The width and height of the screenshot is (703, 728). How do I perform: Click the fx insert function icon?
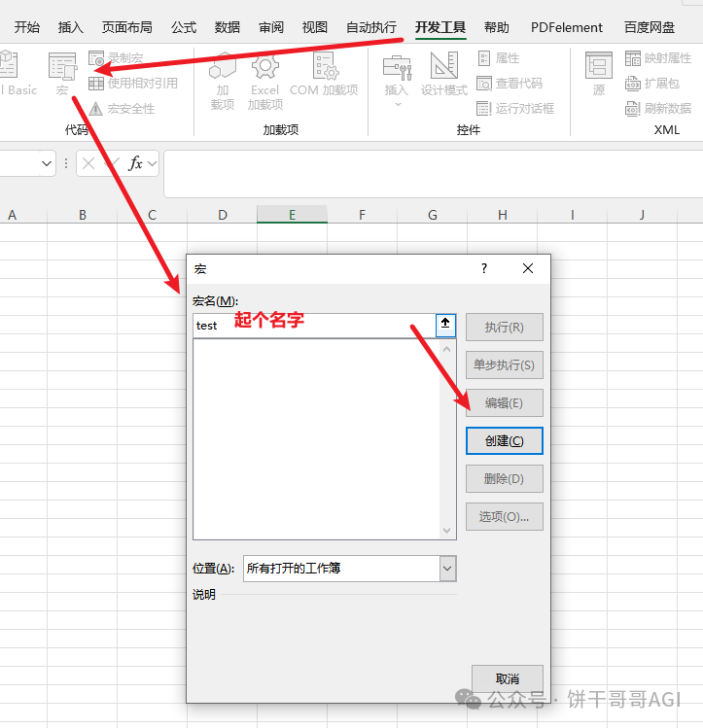[x=135, y=163]
